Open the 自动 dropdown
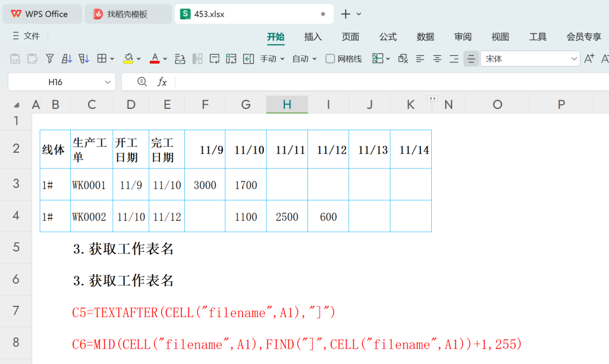This screenshot has width=609, height=364. point(304,59)
